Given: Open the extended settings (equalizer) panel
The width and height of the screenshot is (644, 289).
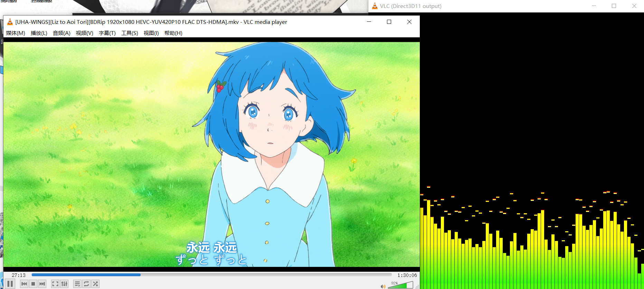Looking at the screenshot, I should [64, 284].
